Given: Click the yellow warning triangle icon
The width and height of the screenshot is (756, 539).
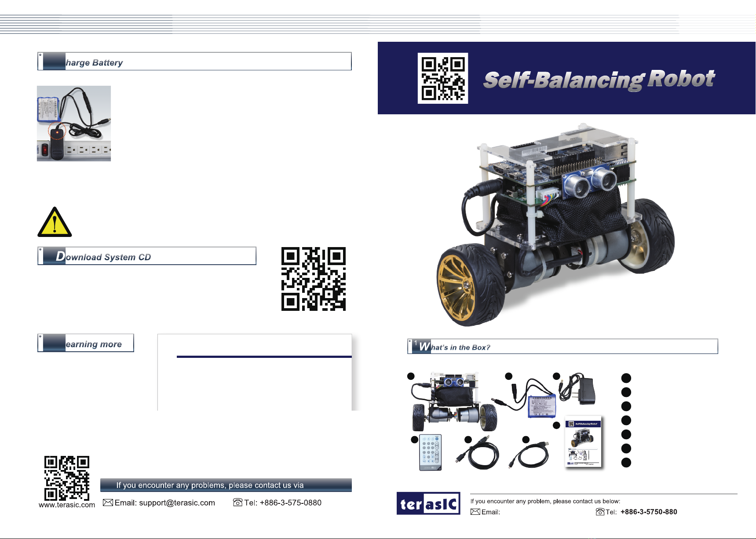Looking at the screenshot, I should pos(55,222).
